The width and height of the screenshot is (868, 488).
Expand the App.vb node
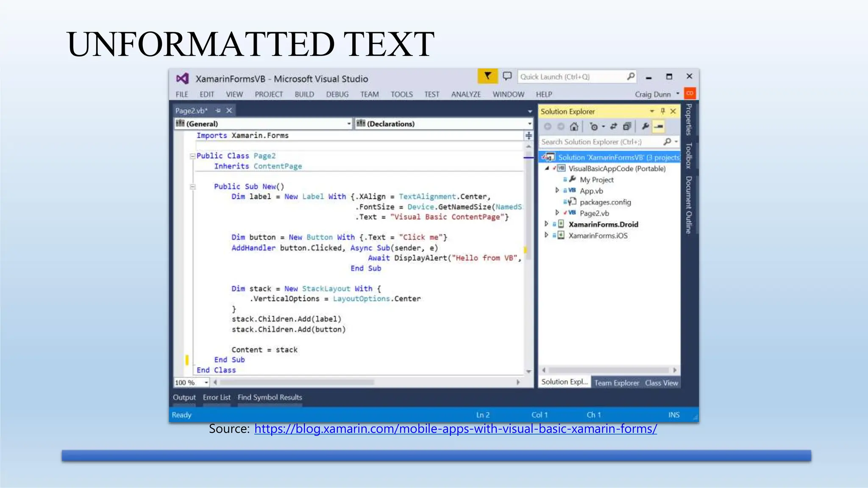(x=557, y=190)
